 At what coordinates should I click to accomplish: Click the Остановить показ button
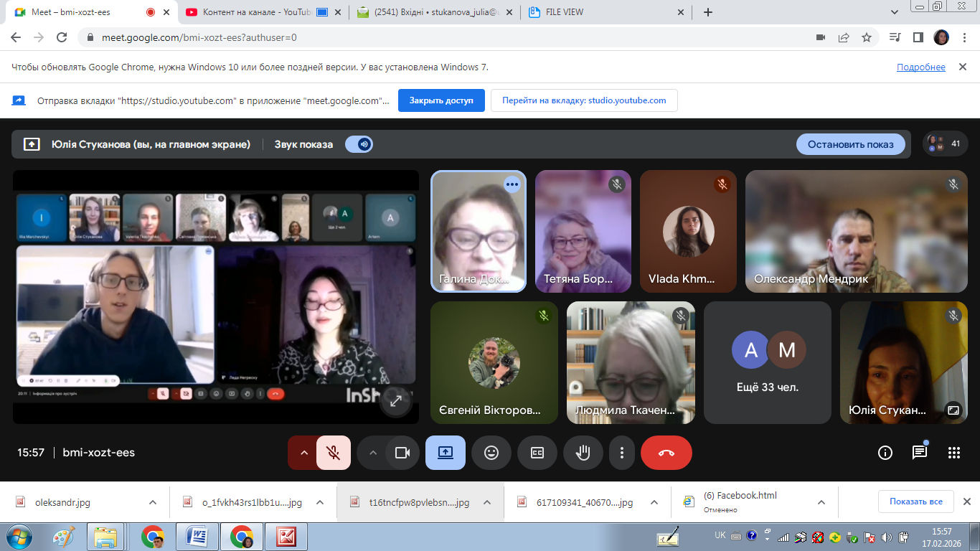[850, 144]
